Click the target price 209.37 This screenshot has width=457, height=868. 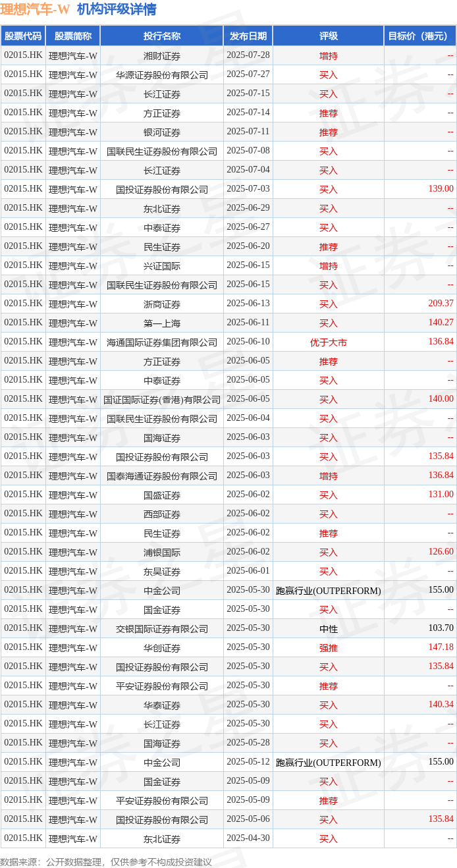click(x=441, y=304)
